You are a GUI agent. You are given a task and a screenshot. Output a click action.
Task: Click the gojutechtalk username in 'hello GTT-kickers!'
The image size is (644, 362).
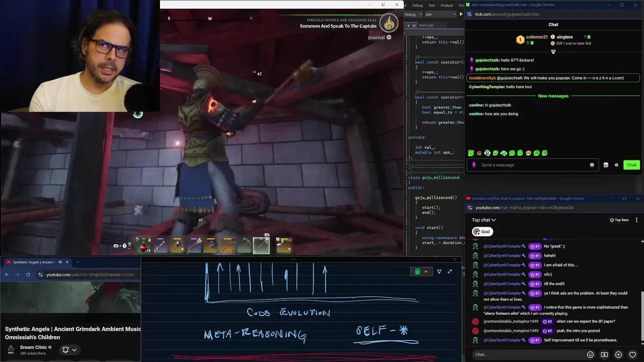pos(487,60)
